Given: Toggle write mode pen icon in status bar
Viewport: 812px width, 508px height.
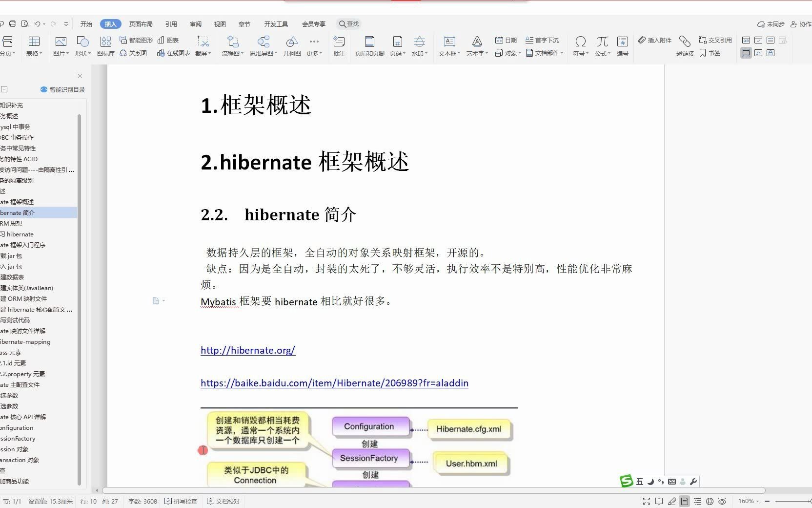Looking at the screenshot, I should 672,501.
